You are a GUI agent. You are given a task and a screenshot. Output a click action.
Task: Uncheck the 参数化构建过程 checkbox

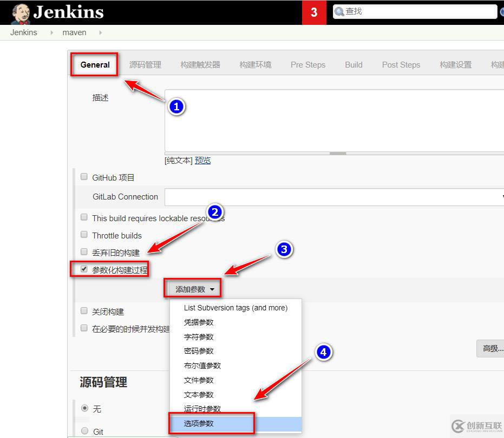click(84, 269)
